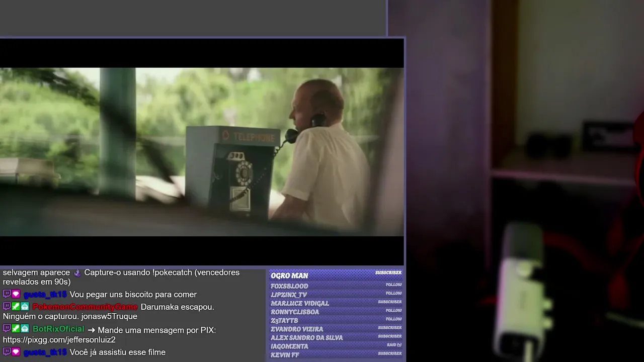The width and height of the screenshot is (644, 362).
Task: Click gusta_tk15 on the 'esse filme' message
Action: point(45,352)
